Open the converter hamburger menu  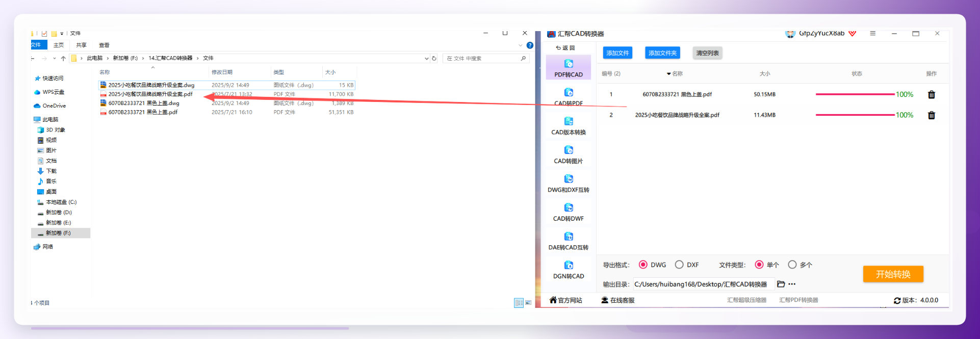[872, 33]
